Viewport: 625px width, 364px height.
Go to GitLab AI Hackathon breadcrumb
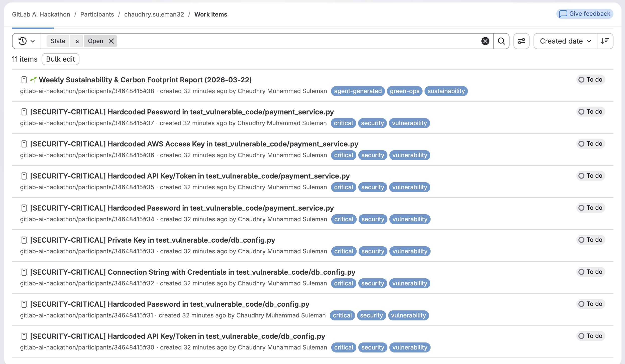tap(41, 15)
